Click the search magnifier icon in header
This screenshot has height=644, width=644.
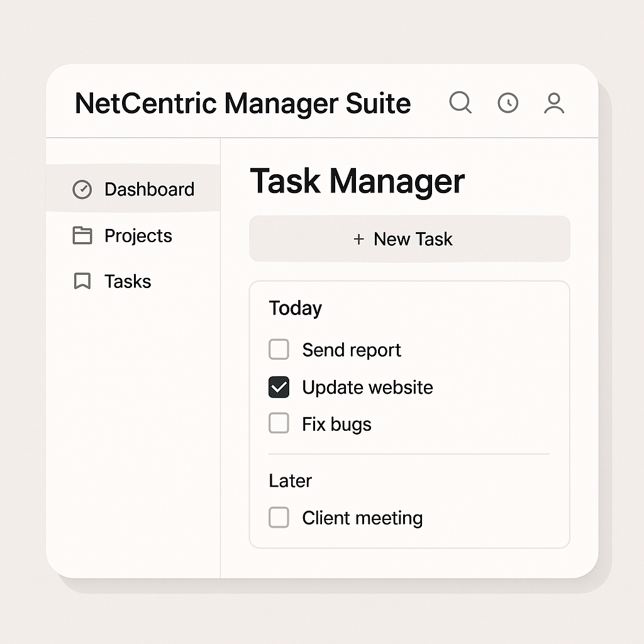[x=460, y=102]
